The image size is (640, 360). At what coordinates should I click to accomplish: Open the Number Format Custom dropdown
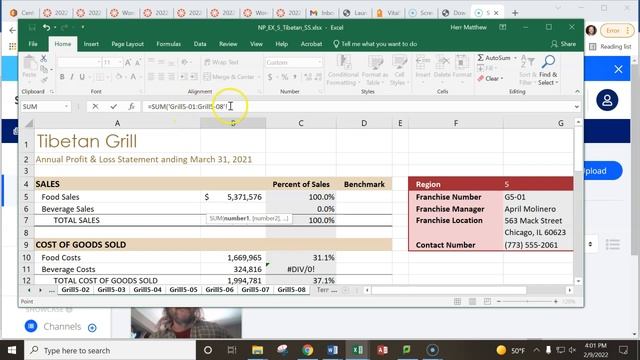pos(319,62)
